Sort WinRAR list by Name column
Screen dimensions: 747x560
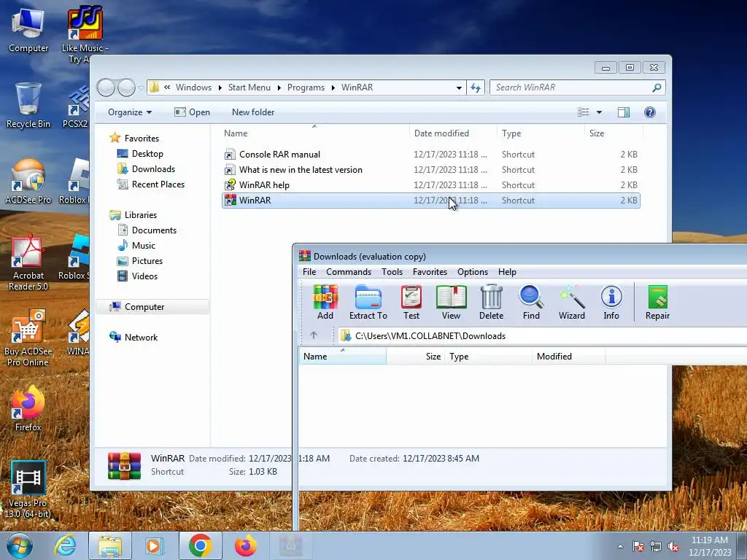click(x=343, y=356)
